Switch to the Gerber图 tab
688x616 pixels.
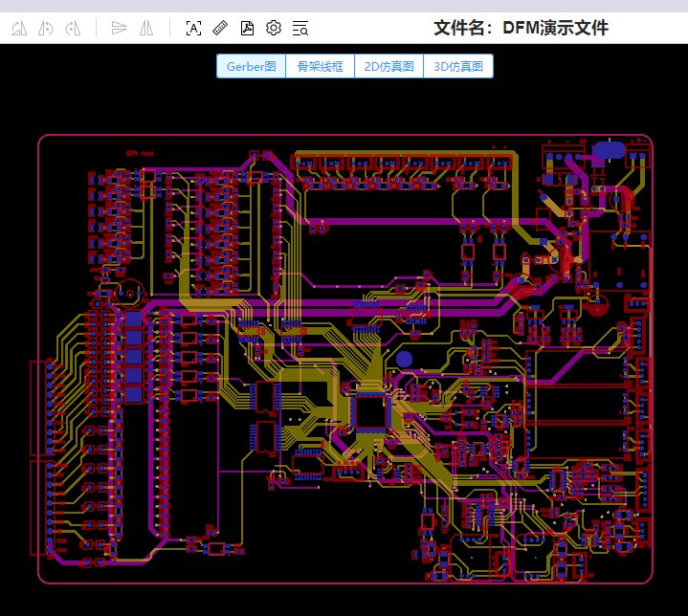tap(251, 66)
